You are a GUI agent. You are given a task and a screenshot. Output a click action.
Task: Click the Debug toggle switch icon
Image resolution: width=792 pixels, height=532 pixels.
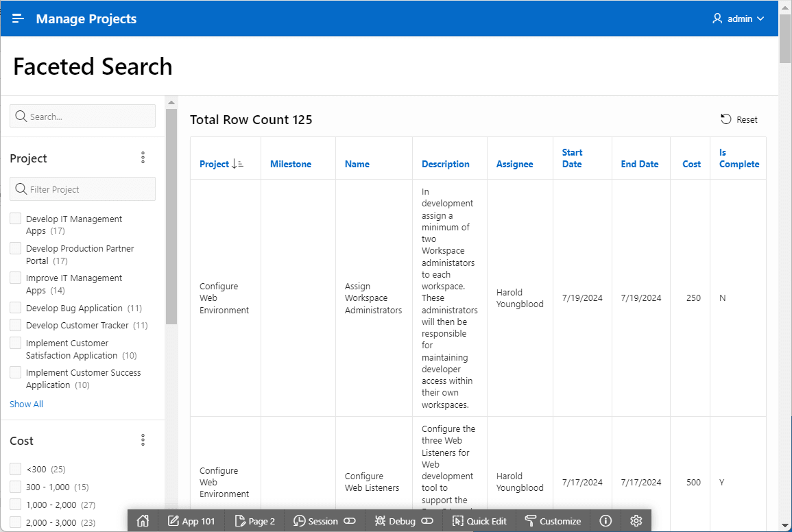coord(427,521)
